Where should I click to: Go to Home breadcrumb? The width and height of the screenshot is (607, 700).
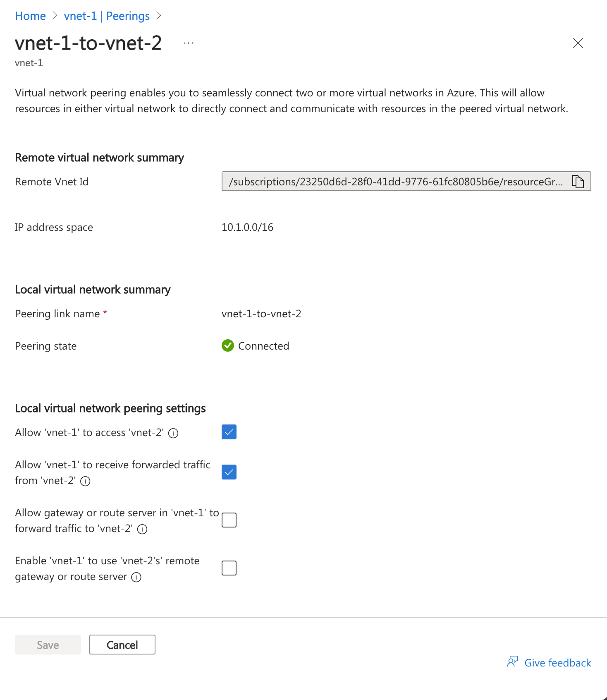tap(30, 16)
